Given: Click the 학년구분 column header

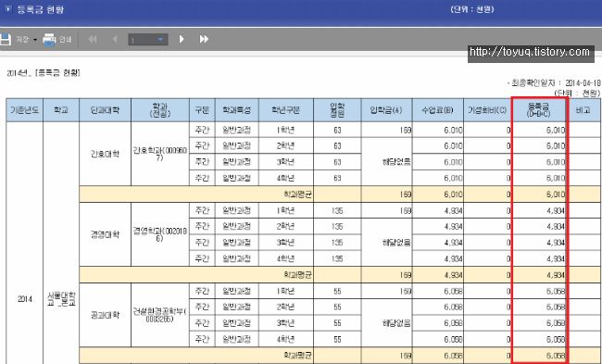Looking at the screenshot, I should tap(286, 110).
